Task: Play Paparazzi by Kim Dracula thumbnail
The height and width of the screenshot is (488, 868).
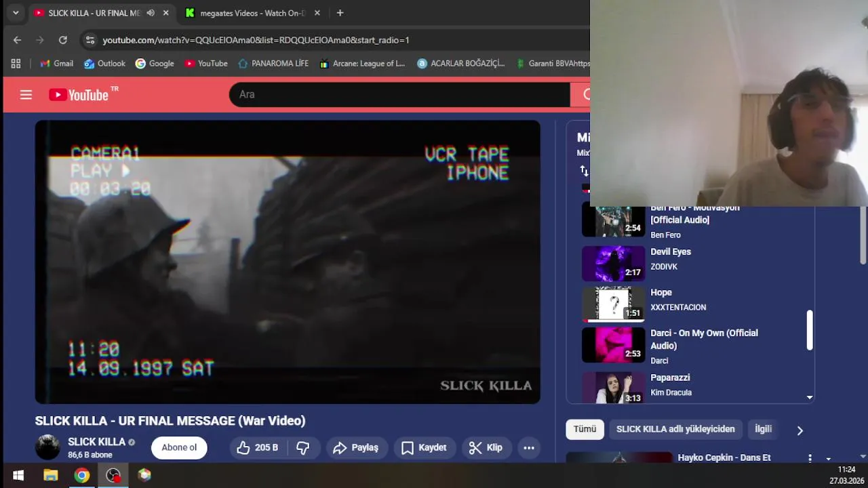Action: 614,386
